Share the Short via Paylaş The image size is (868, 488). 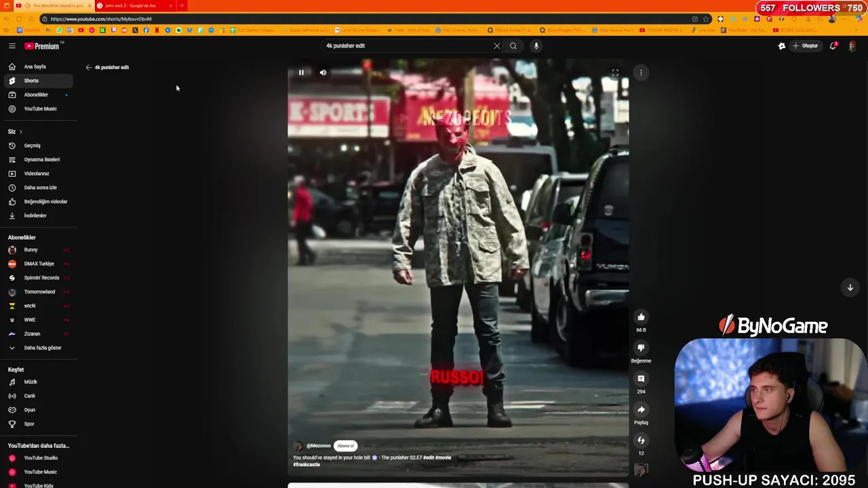(641, 409)
